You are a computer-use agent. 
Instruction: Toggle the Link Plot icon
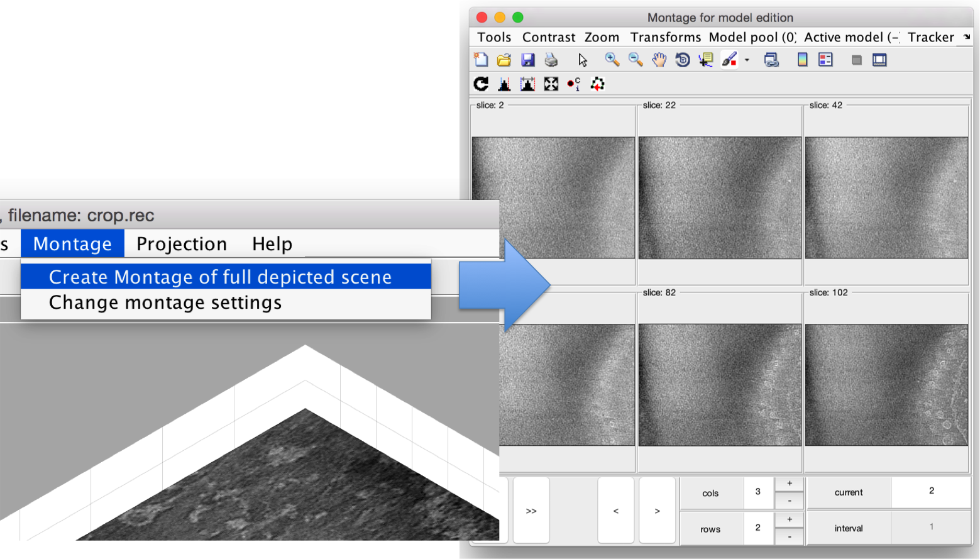771,60
